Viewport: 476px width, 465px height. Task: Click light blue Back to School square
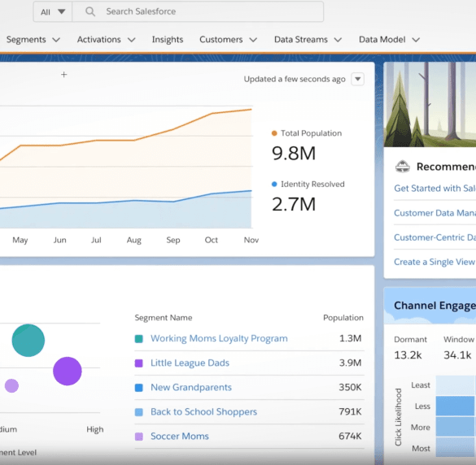[x=139, y=412]
